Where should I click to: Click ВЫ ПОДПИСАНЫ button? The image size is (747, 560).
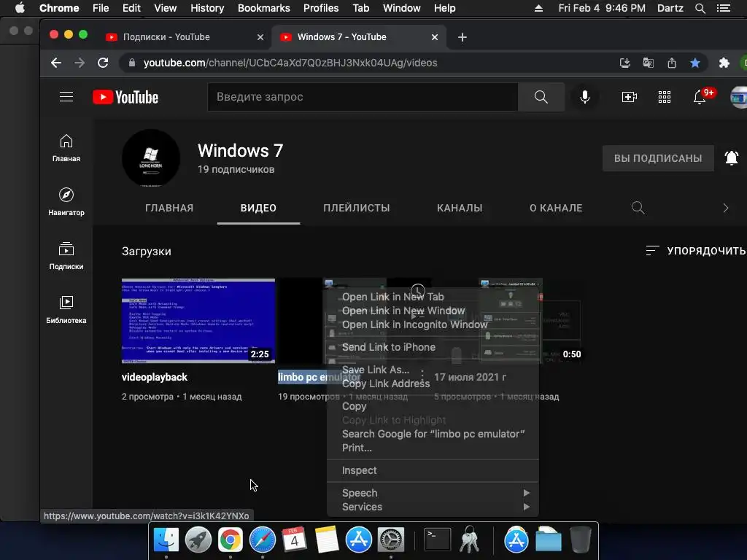658,158
